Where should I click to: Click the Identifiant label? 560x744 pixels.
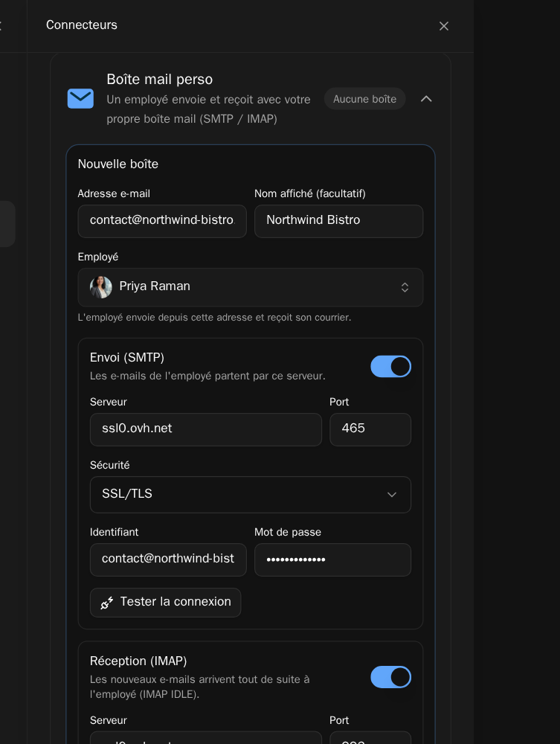[x=115, y=532]
